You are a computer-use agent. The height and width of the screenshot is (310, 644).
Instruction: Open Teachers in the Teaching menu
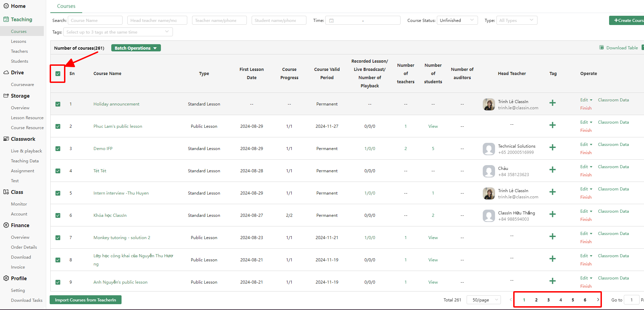(20, 51)
